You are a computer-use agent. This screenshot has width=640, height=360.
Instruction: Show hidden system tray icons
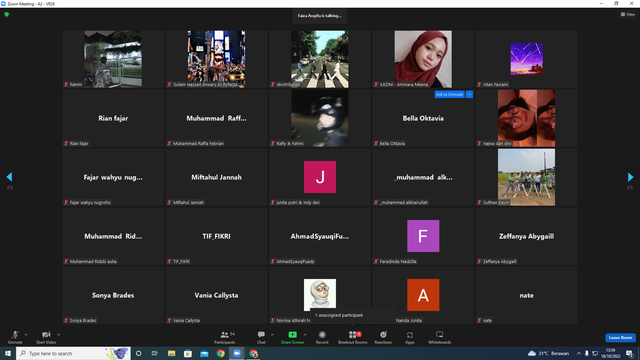pyautogui.click(x=578, y=353)
